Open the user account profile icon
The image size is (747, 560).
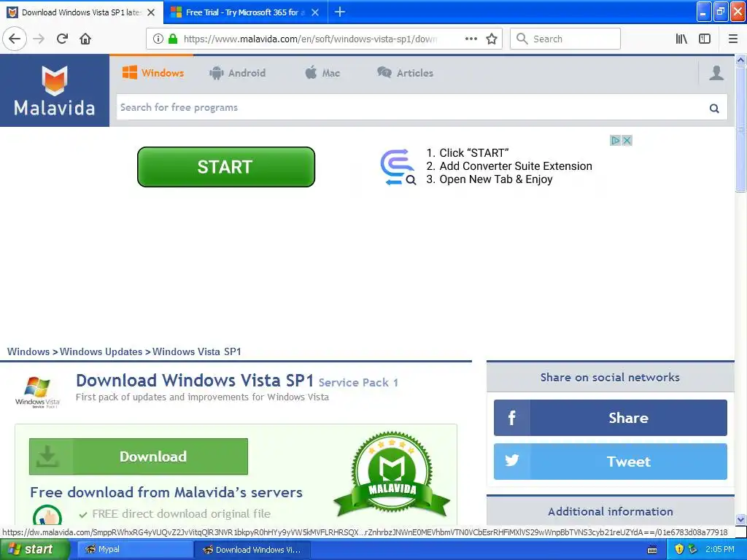[x=716, y=73]
